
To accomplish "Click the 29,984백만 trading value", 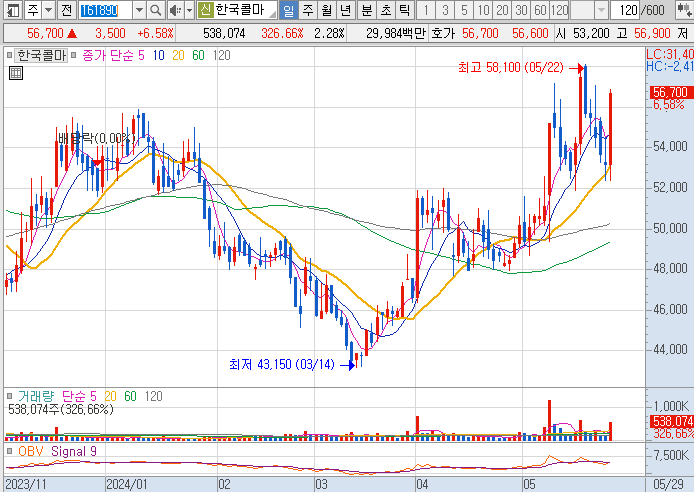I will tap(396, 33).
